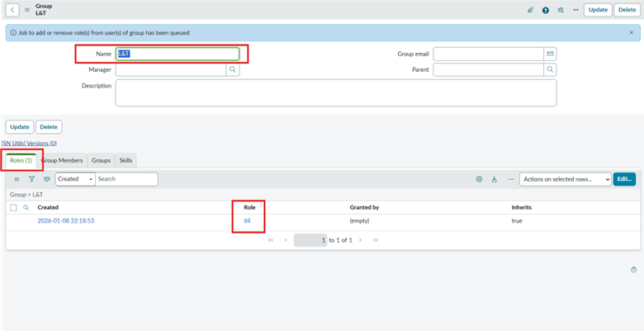The image size is (644, 331).
Task: Click into the Description text area
Action: [x=335, y=93]
